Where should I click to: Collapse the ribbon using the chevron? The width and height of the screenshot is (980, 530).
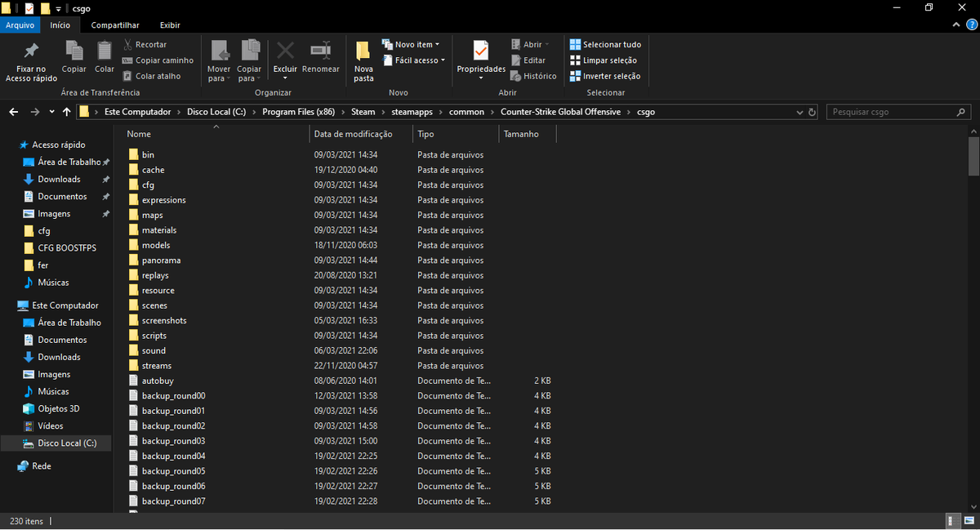pos(957,25)
